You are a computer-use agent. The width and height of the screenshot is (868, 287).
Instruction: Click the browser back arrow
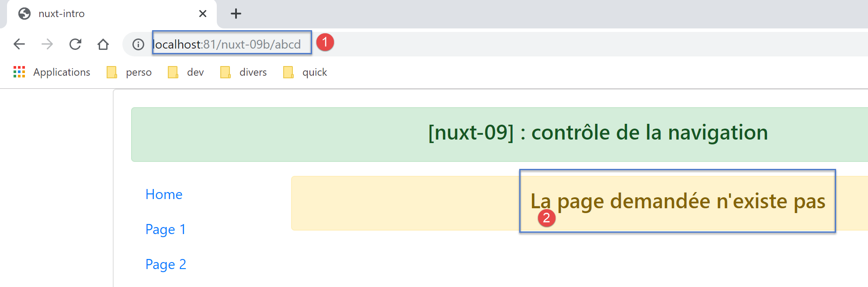19,44
